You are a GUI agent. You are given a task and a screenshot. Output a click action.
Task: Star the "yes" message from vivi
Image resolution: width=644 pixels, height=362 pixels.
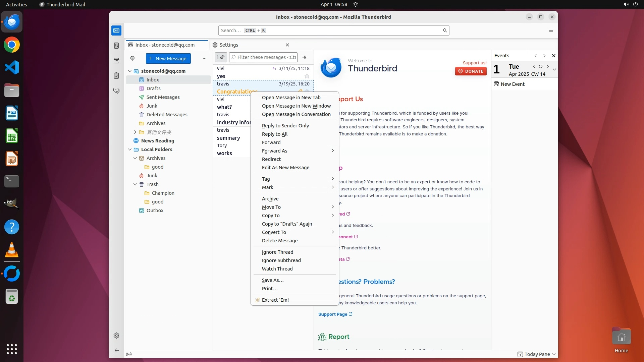pos(307,76)
